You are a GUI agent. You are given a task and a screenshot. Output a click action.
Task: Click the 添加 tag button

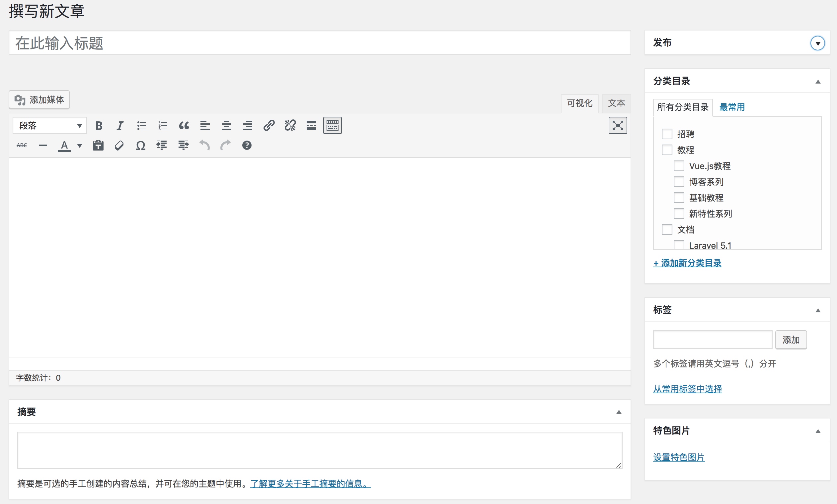click(x=791, y=340)
